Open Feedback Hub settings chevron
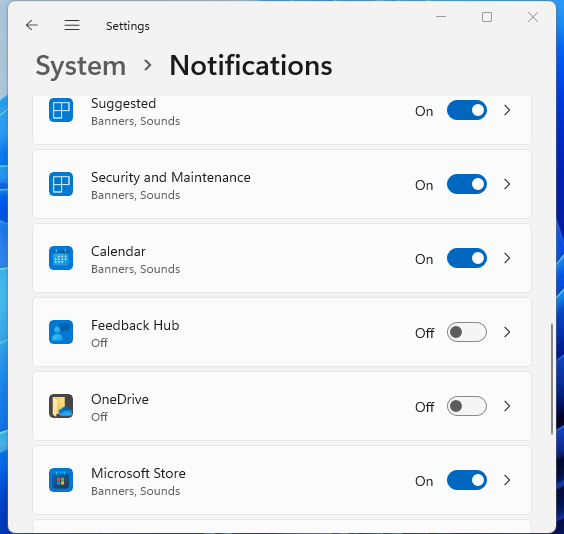The width and height of the screenshot is (564, 534). (507, 332)
